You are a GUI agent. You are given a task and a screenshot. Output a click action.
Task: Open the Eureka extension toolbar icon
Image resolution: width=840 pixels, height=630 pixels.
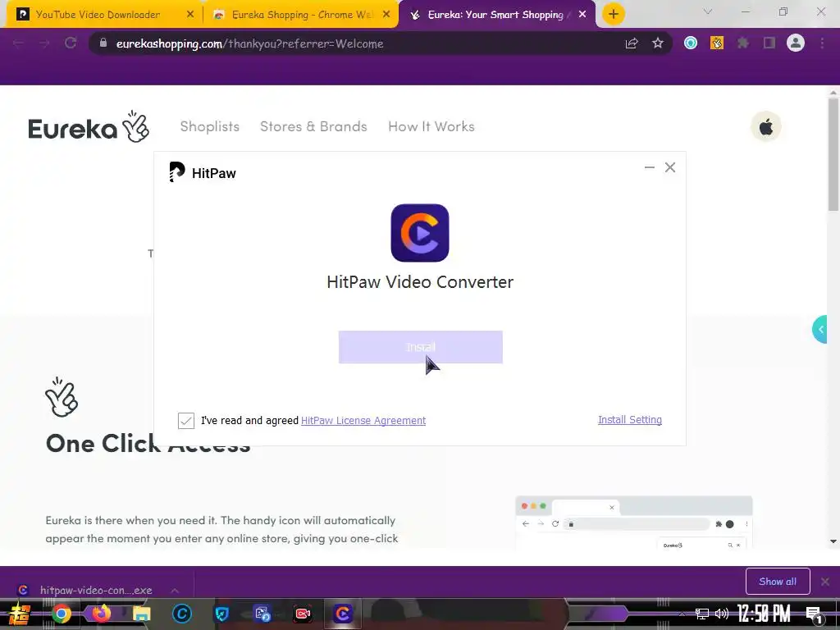click(717, 43)
